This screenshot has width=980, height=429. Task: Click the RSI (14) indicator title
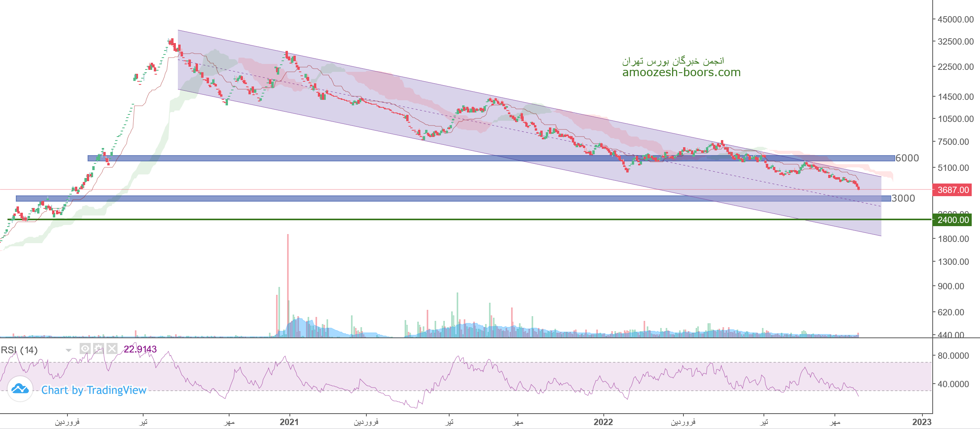(x=19, y=350)
